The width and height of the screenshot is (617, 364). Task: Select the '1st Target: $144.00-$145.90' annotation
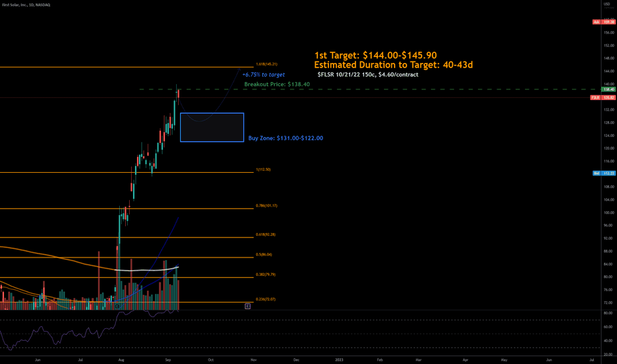pos(375,56)
